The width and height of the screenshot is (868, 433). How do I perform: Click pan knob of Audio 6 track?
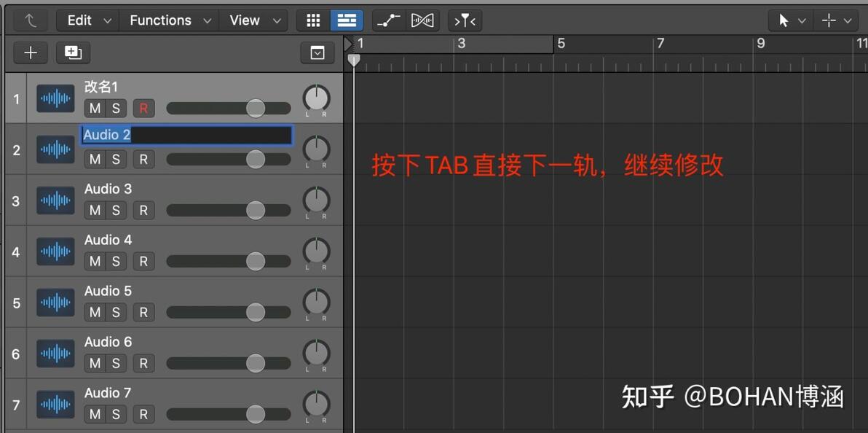click(316, 354)
